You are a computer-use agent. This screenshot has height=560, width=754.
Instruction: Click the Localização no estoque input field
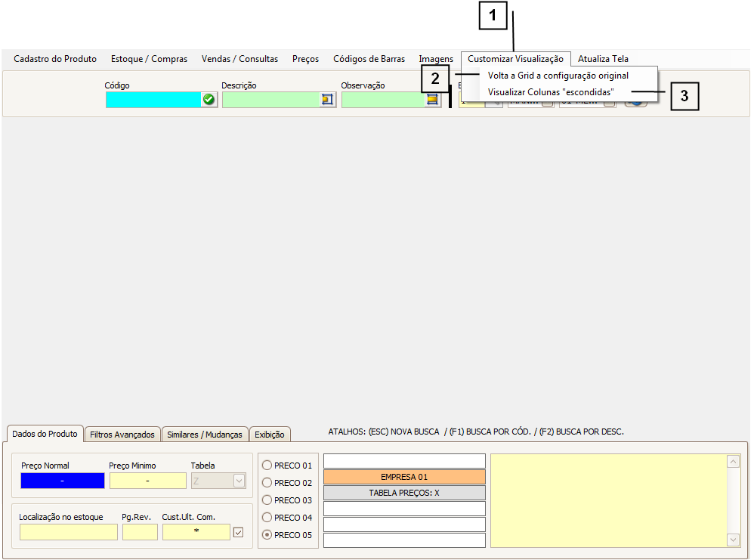69,532
